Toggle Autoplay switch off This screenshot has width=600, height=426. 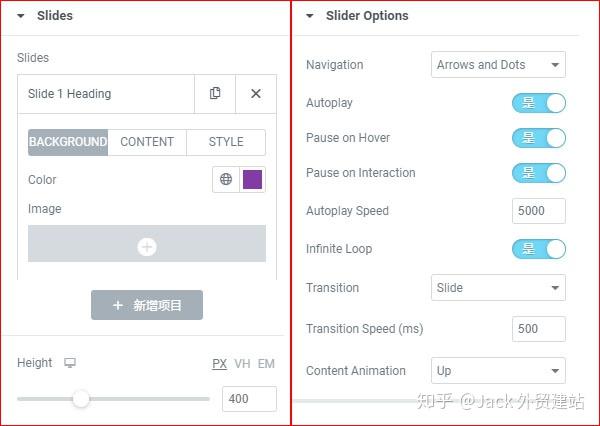pyautogui.click(x=539, y=103)
